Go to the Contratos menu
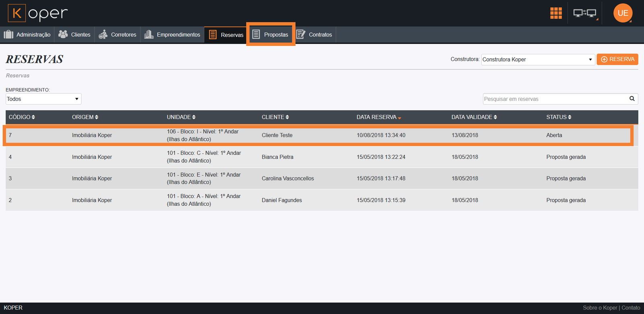Viewport: 644px width, 314px height. [314, 35]
